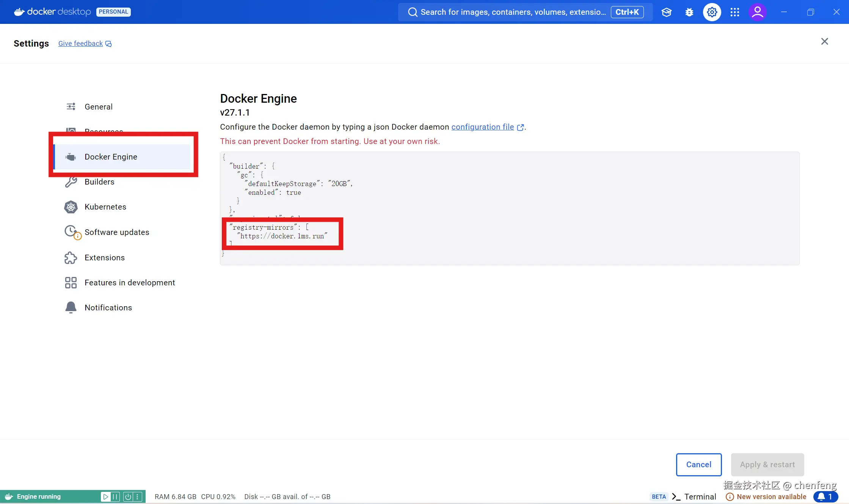Click the engine play/resume button

point(106,496)
